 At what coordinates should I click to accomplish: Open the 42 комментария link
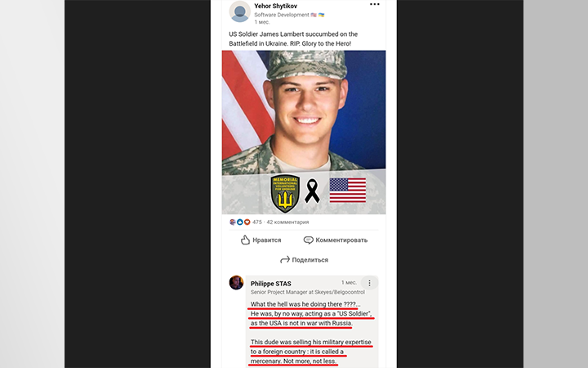288,222
